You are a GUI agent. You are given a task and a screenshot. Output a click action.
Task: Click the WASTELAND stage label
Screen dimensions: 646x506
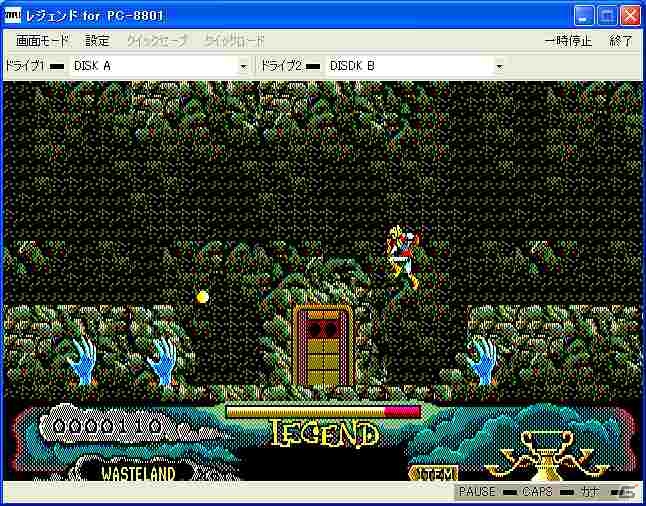(138, 474)
